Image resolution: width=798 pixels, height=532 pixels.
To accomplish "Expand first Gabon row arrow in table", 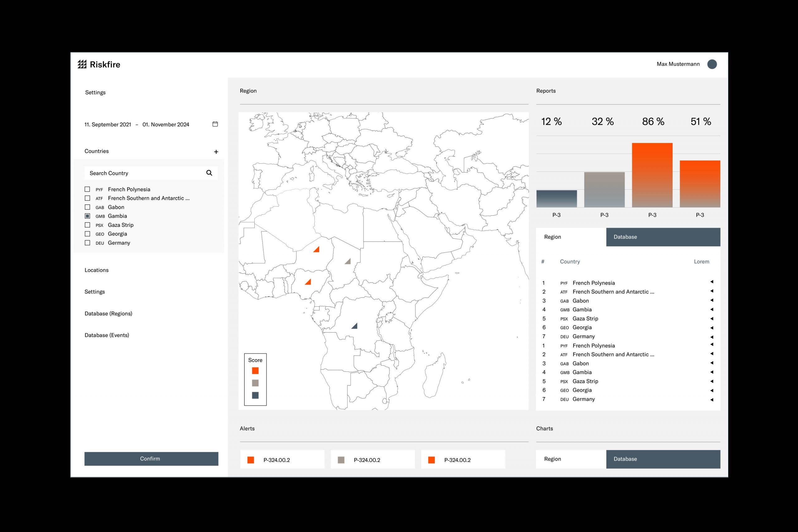I will [712, 300].
